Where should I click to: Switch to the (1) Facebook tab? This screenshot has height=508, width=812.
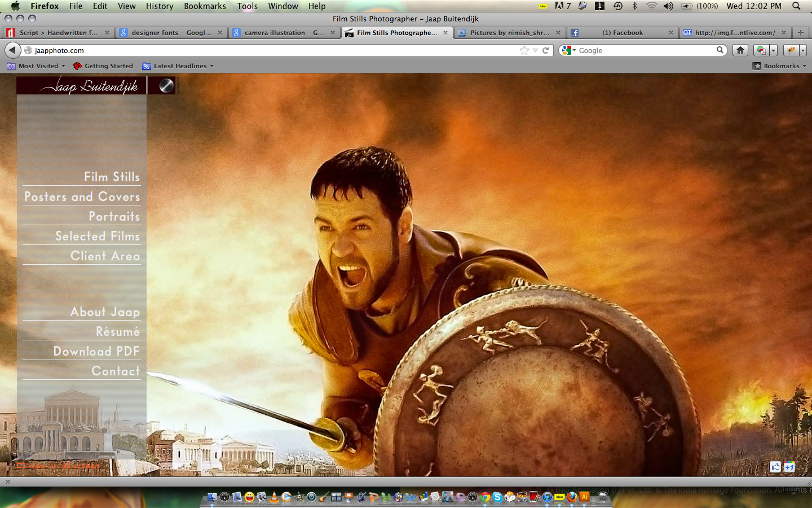(x=623, y=33)
